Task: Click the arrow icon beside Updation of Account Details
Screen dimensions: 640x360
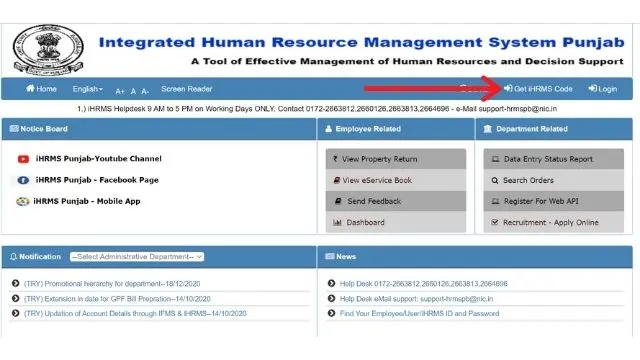Action: [16, 313]
